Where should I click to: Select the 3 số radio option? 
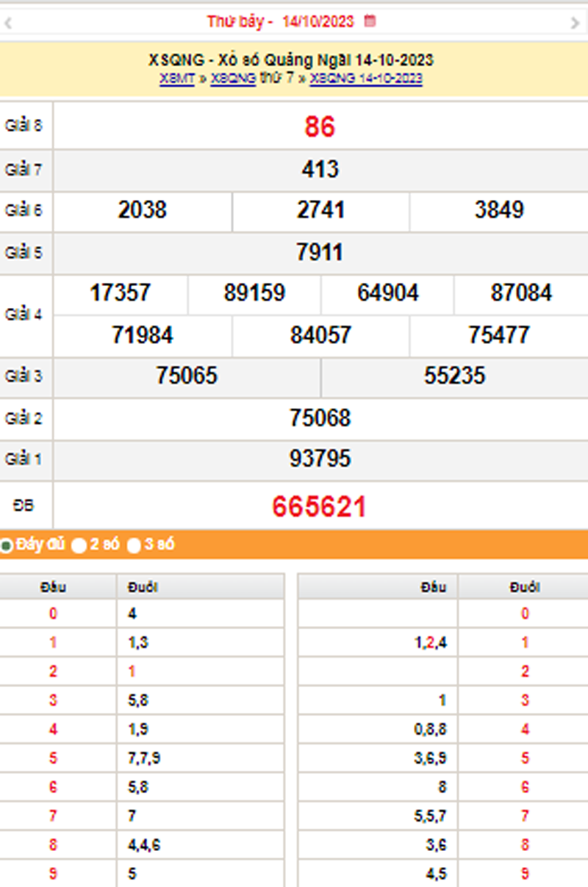(134, 545)
